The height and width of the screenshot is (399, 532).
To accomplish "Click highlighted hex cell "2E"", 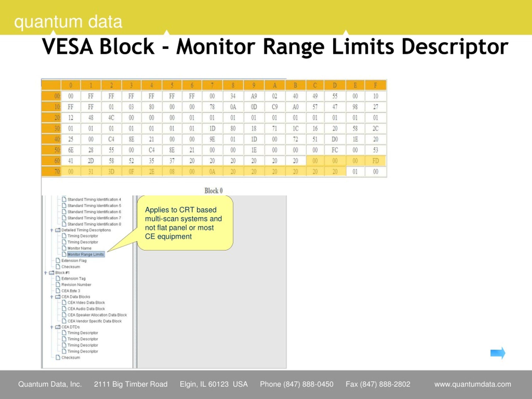I will point(151,172).
